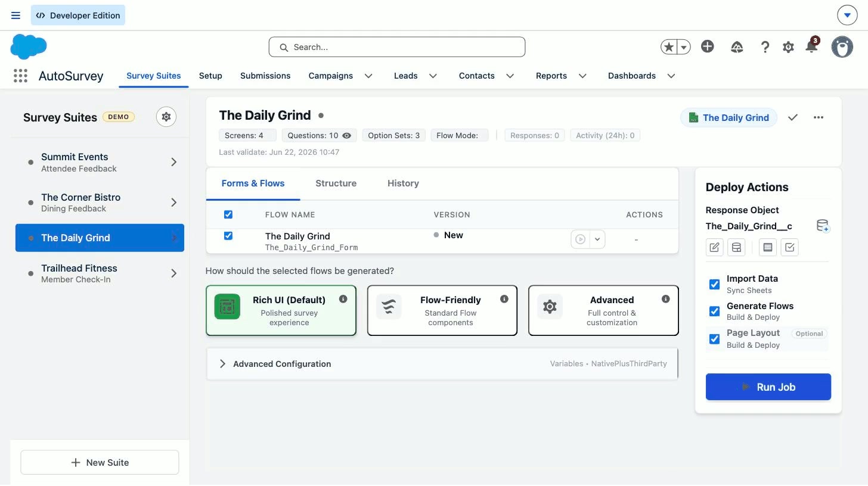868x486 pixels.
Task: Uncheck The Daily Grind flow row checkbox
Action: (228, 236)
